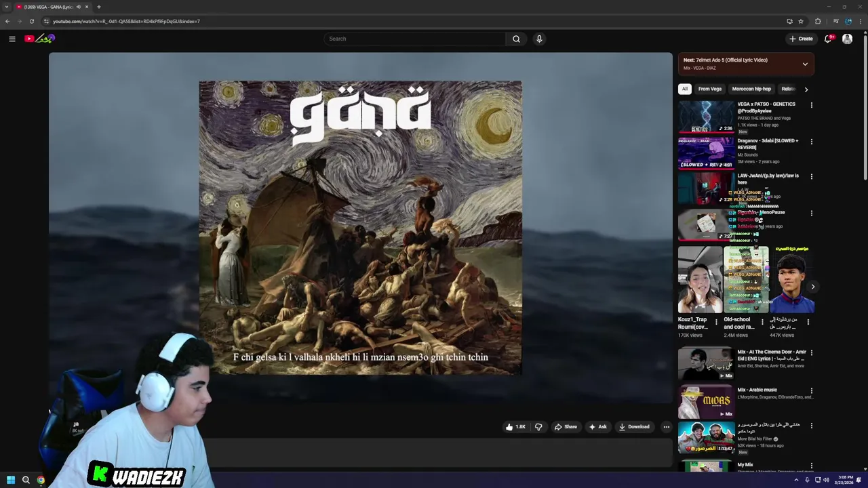Show hidden system tray icons
The image size is (868, 488).
(x=796, y=480)
